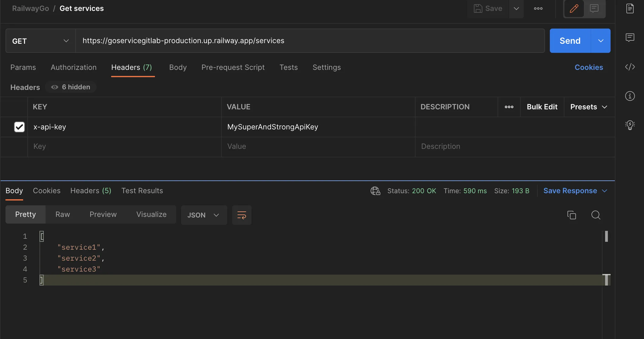644x339 pixels.
Task: Expand the JSON format dropdown
Action: coord(204,215)
